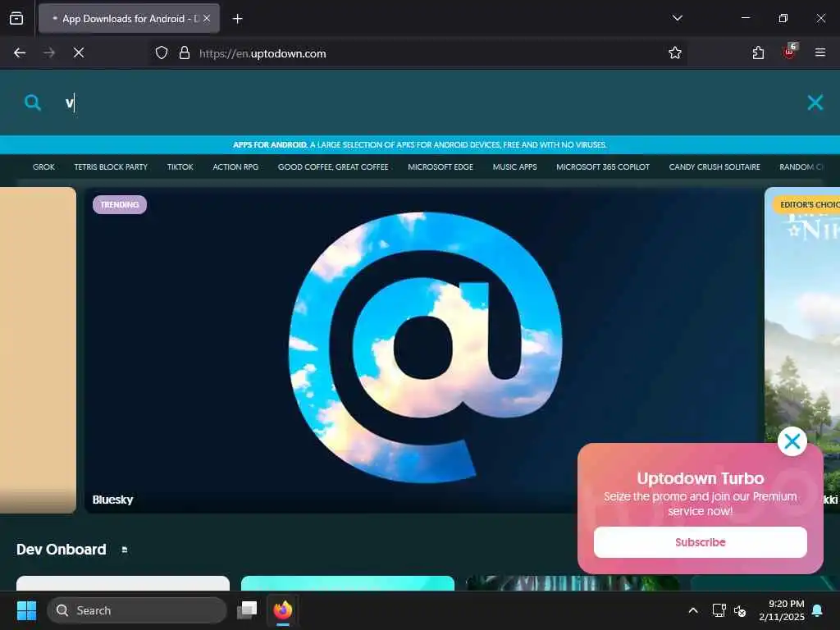Click the Firefox View icon
The image size is (840, 630).
(x=16, y=18)
